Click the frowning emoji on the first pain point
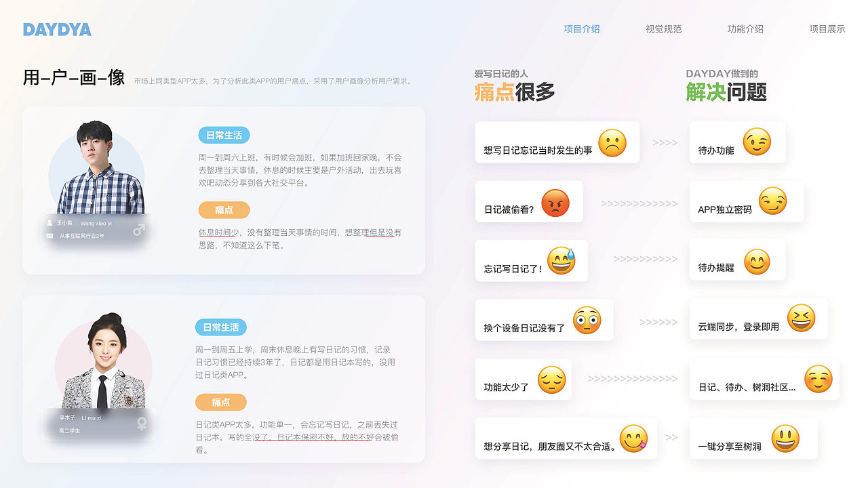The image size is (868, 488). (x=612, y=142)
